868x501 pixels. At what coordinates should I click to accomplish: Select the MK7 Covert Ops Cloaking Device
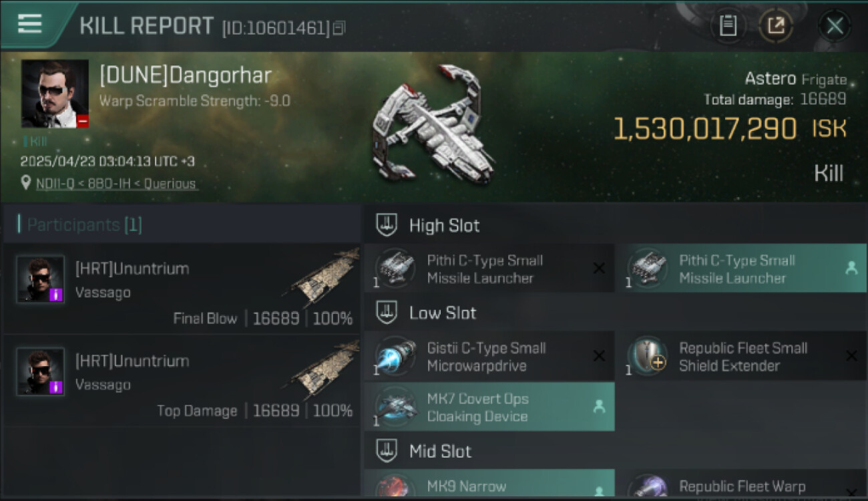(x=489, y=407)
